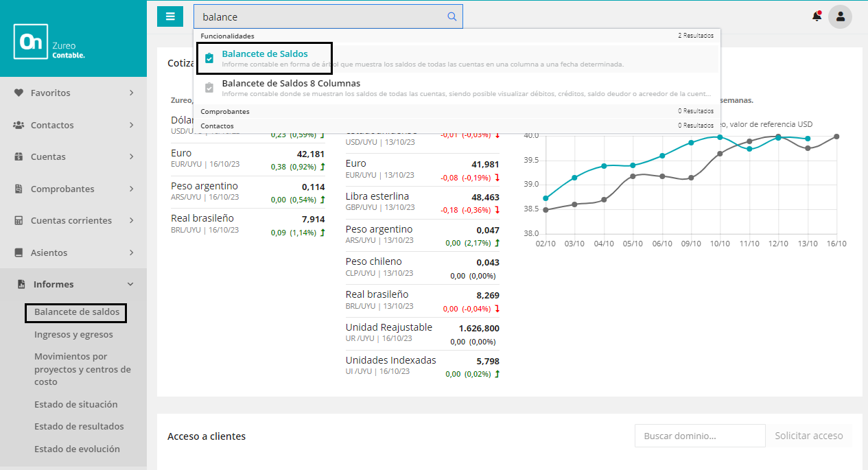Click the Peso argentino 0,114 row
Image resolution: width=868 pixels, height=470 pixels.
[248, 191]
